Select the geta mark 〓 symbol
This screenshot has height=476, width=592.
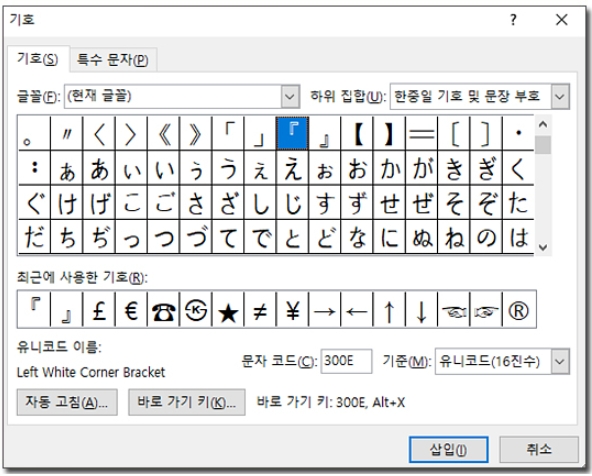(421, 133)
